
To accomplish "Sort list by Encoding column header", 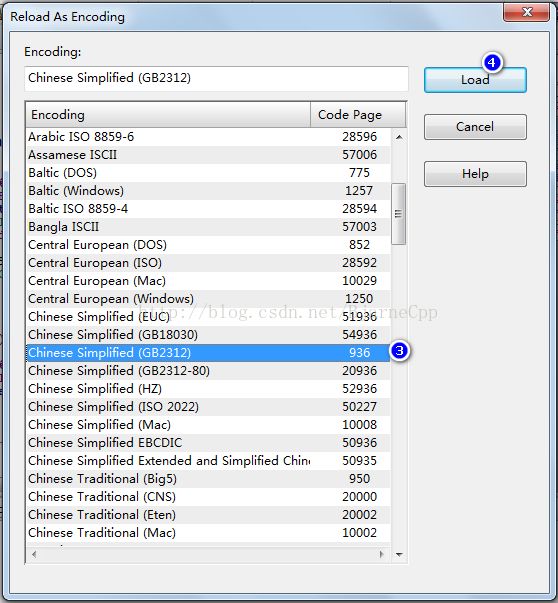I will [x=168, y=115].
